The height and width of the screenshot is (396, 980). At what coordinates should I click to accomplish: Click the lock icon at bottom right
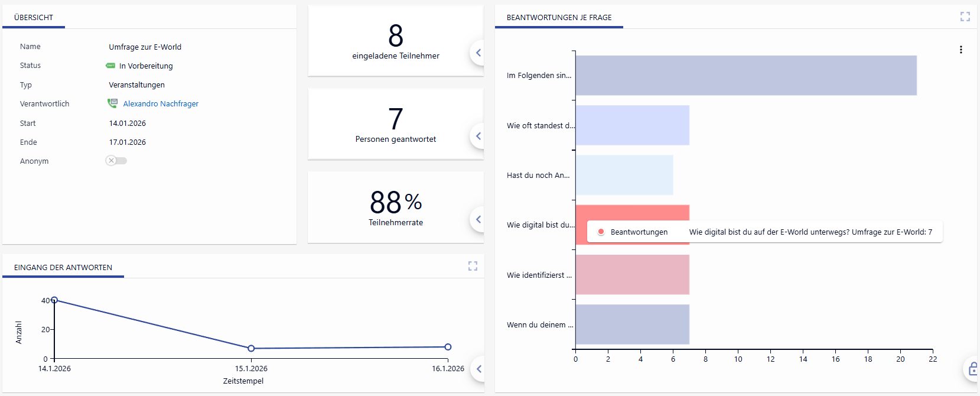point(972,369)
